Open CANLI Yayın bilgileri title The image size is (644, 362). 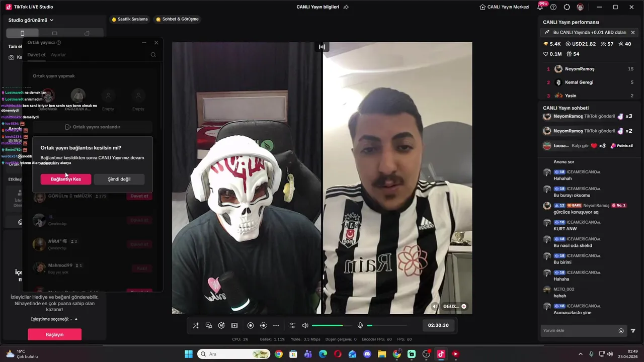tap(317, 7)
